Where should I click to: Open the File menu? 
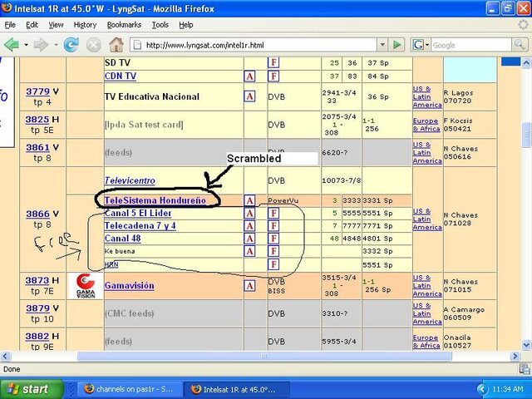[10, 25]
